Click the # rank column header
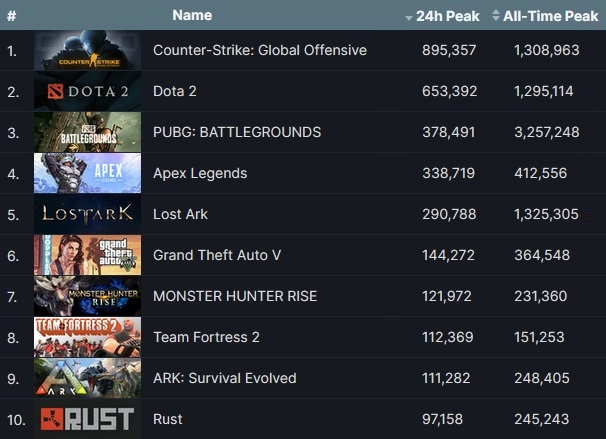 11,16
